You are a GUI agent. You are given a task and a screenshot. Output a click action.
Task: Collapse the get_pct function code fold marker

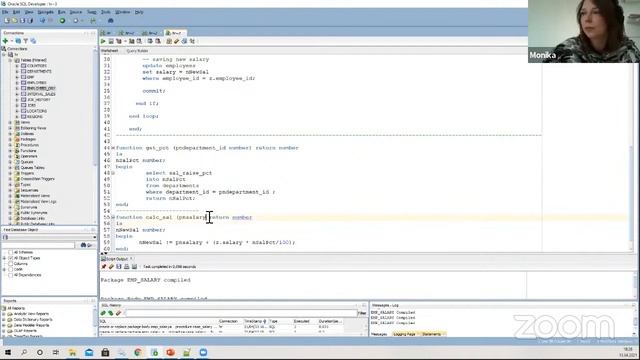click(113, 148)
